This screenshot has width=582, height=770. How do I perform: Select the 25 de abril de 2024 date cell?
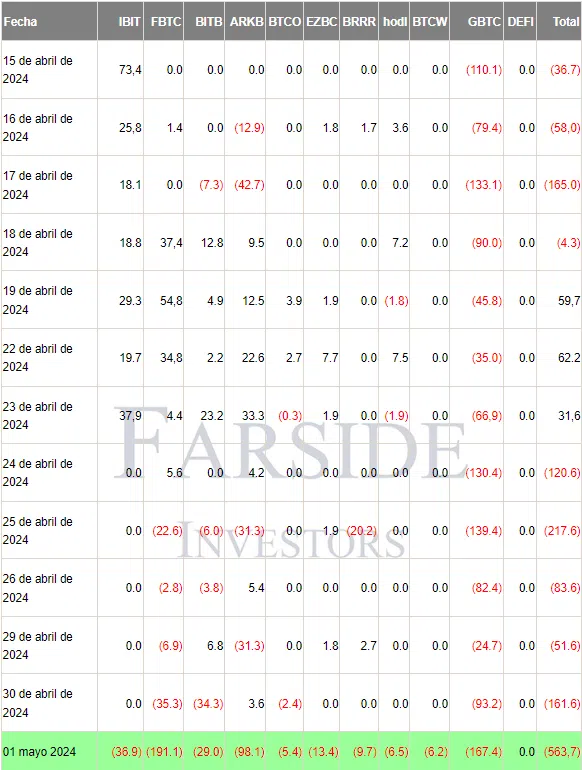click(x=38, y=530)
